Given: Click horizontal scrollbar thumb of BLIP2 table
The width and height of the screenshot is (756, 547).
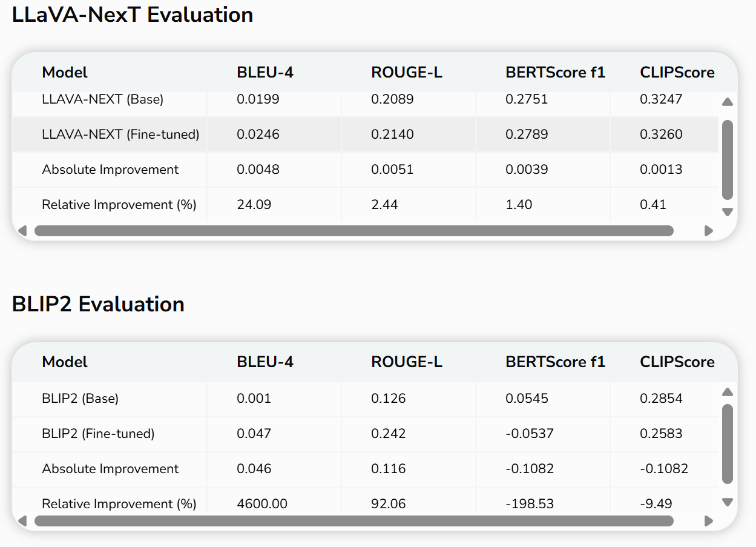Looking at the screenshot, I should (354, 521).
